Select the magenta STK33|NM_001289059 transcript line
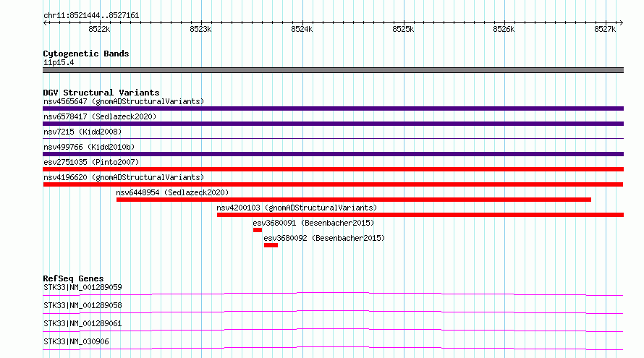The image size is (644, 358). (x=333, y=294)
